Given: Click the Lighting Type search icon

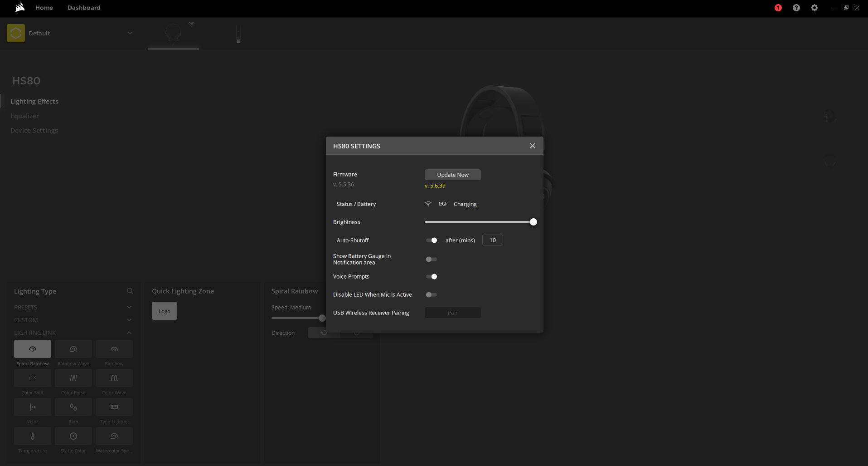Looking at the screenshot, I should [x=130, y=291].
